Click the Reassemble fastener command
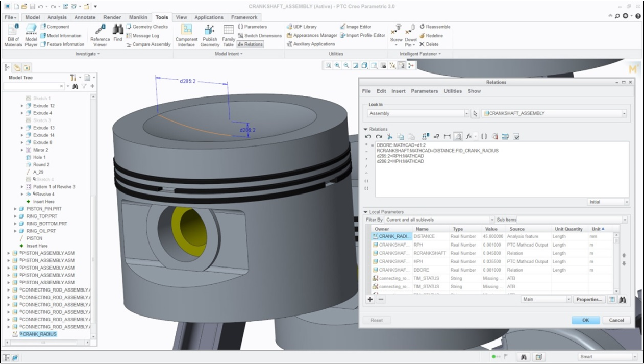The image size is (644, 364). tap(435, 27)
